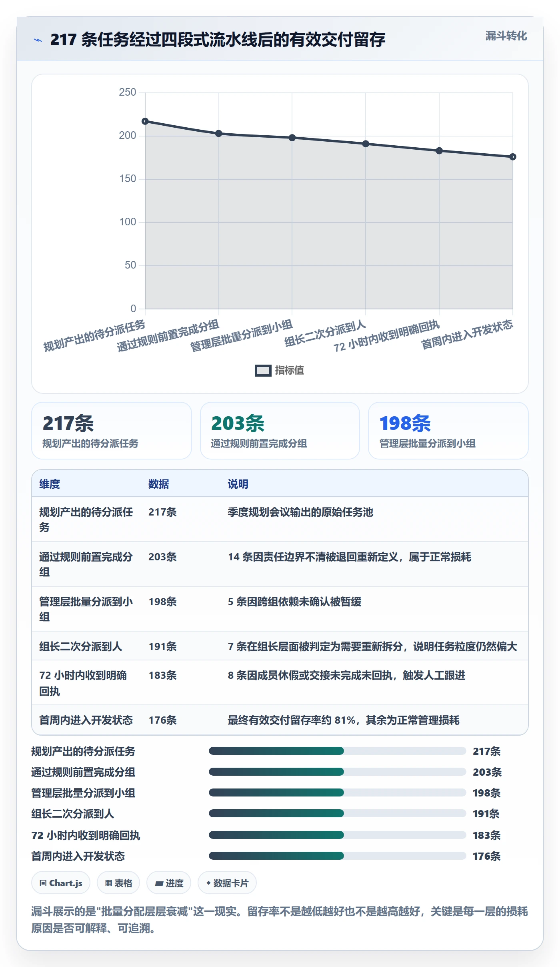Open the 198条 data card
This screenshot has width=560, height=967.
click(448, 431)
